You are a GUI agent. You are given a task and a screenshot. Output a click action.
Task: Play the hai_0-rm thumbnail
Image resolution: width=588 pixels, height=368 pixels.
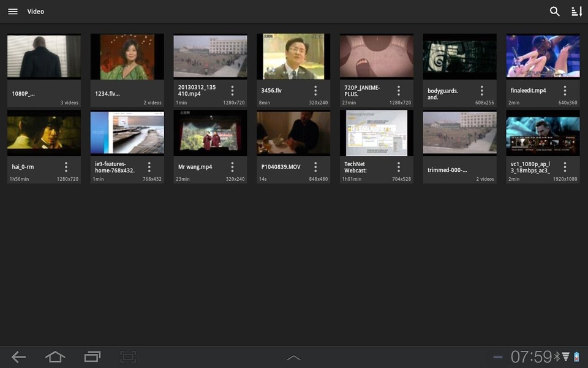pos(44,133)
